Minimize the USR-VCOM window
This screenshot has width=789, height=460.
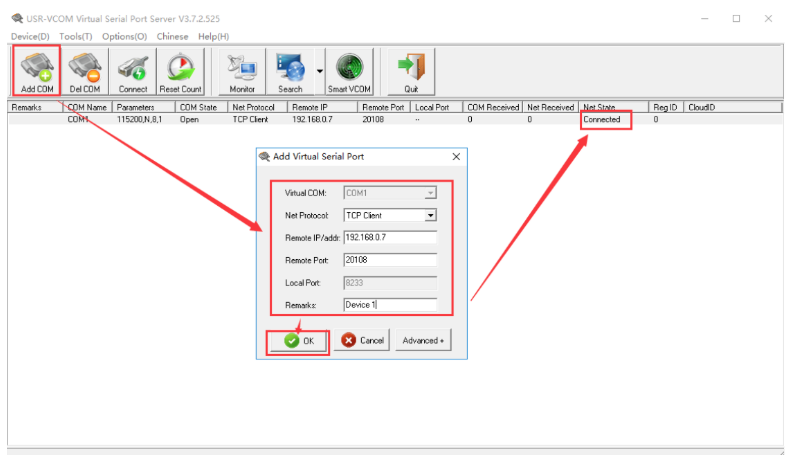(704, 19)
